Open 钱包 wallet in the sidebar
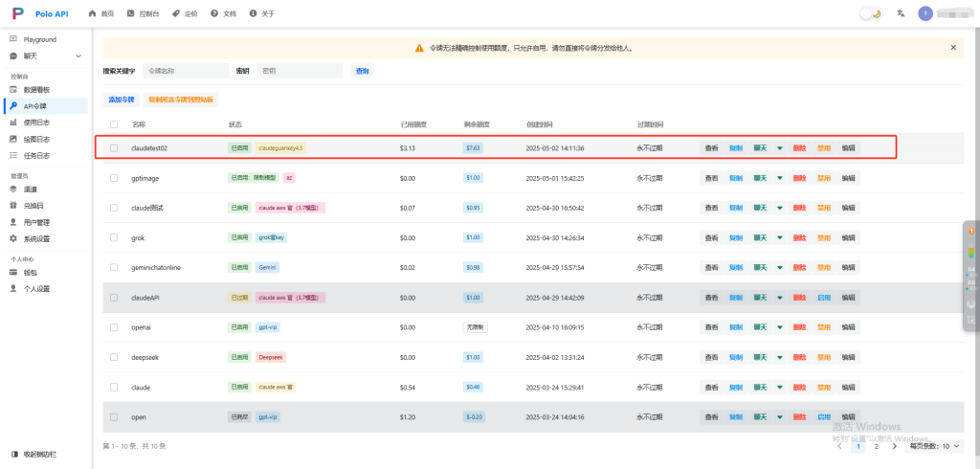This screenshot has width=980, height=469. point(30,273)
